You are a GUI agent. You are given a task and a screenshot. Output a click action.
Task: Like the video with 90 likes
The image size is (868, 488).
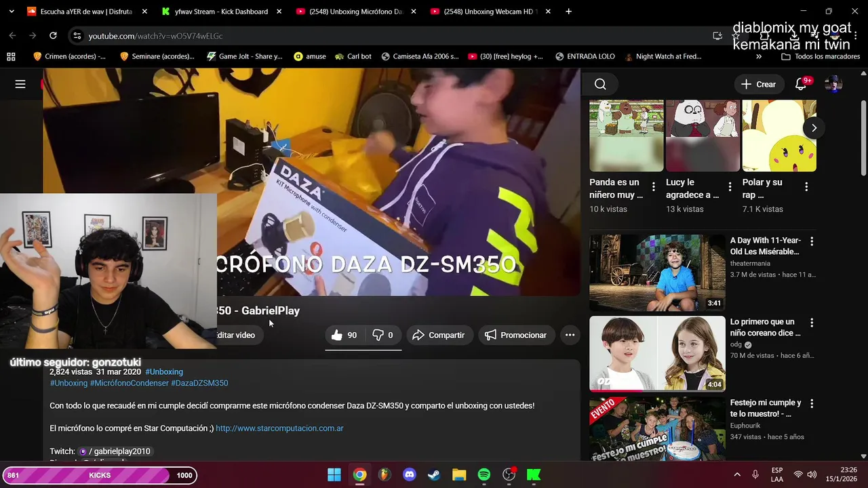pyautogui.click(x=344, y=335)
